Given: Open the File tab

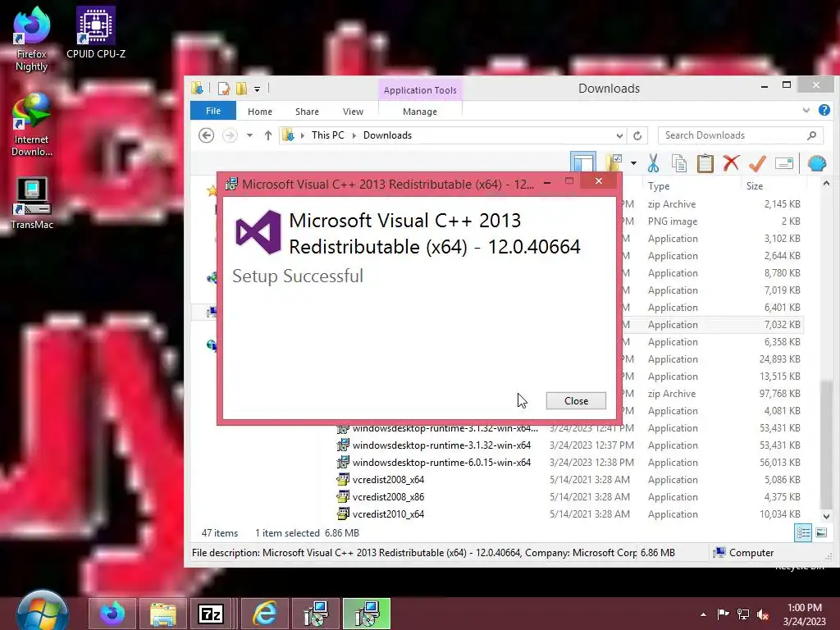Looking at the screenshot, I should [213, 111].
